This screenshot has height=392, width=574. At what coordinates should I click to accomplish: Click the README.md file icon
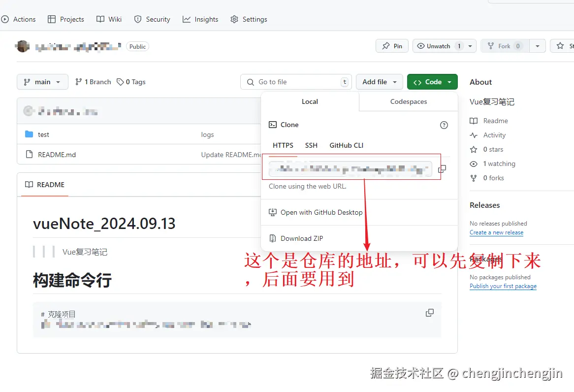tap(29, 154)
